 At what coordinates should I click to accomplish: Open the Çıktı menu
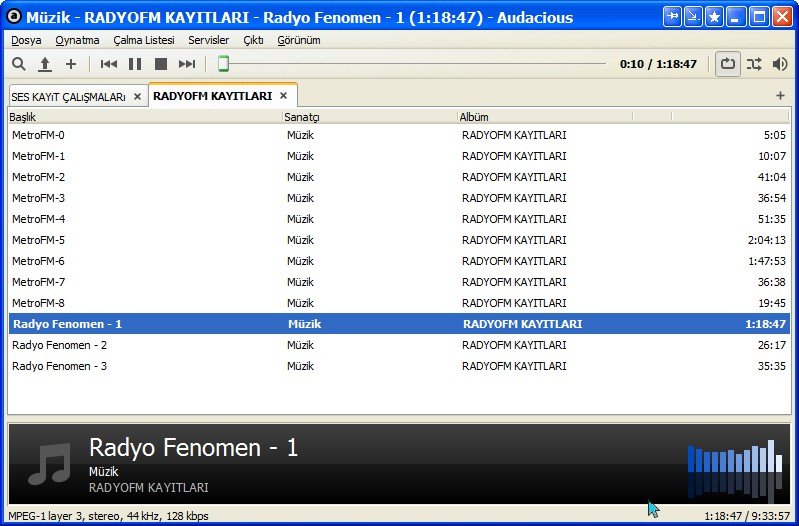tap(253, 40)
